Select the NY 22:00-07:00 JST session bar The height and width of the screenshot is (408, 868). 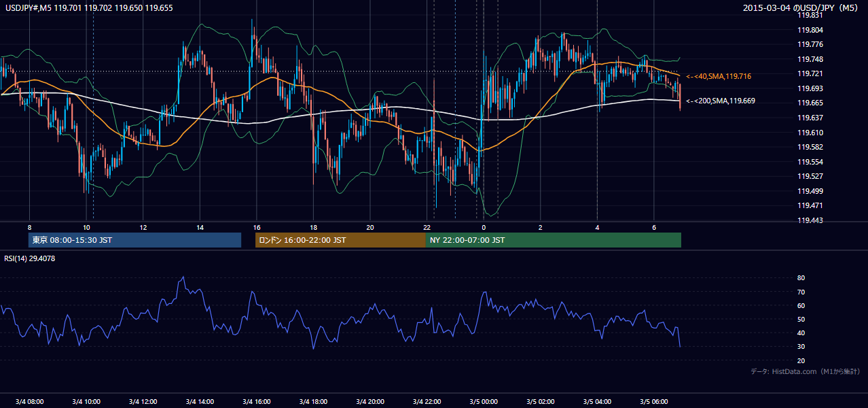[554, 240]
